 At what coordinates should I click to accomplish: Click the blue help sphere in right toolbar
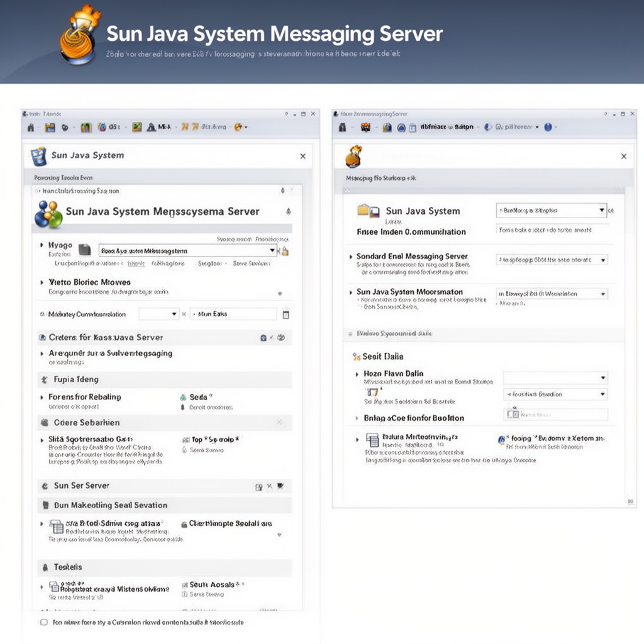(x=548, y=127)
